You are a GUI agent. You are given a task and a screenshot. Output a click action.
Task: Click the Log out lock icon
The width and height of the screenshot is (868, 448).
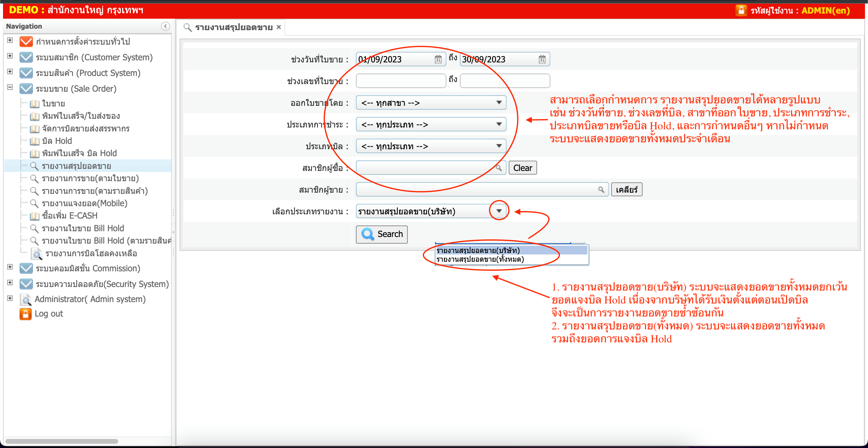pyautogui.click(x=26, y=314)
